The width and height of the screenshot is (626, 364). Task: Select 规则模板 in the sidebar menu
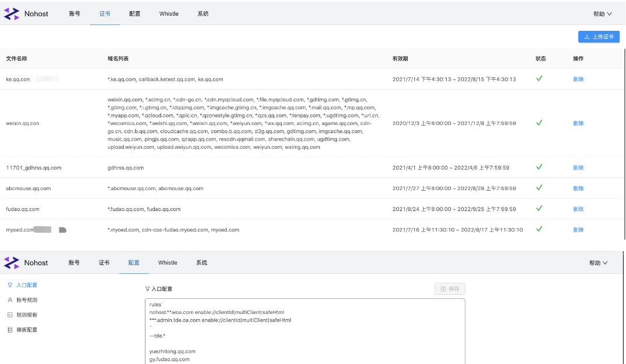[27, 315]
